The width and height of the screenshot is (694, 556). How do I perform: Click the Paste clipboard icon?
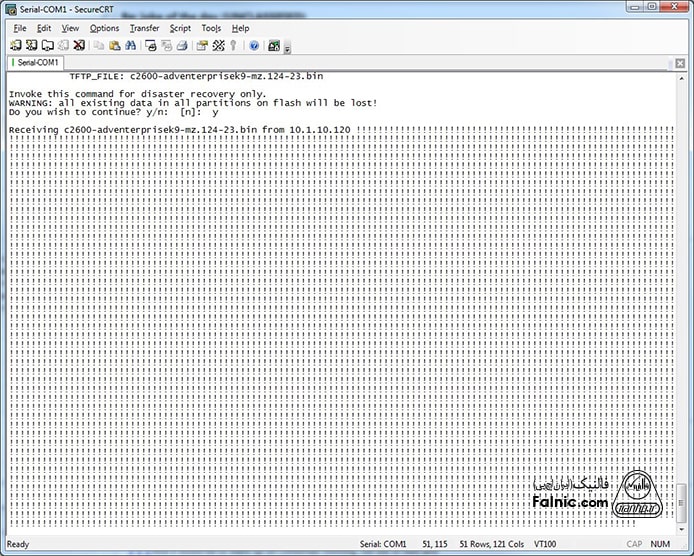pos(115,46)
